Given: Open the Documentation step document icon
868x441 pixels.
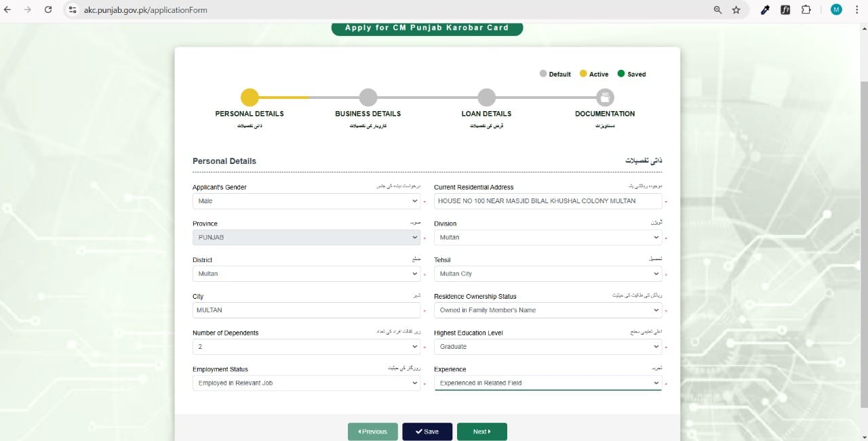Looking at the screenshot, I should [604, 97].
